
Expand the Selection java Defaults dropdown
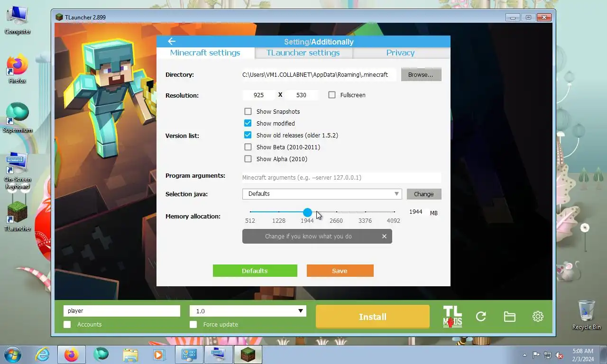coord(322,194)
